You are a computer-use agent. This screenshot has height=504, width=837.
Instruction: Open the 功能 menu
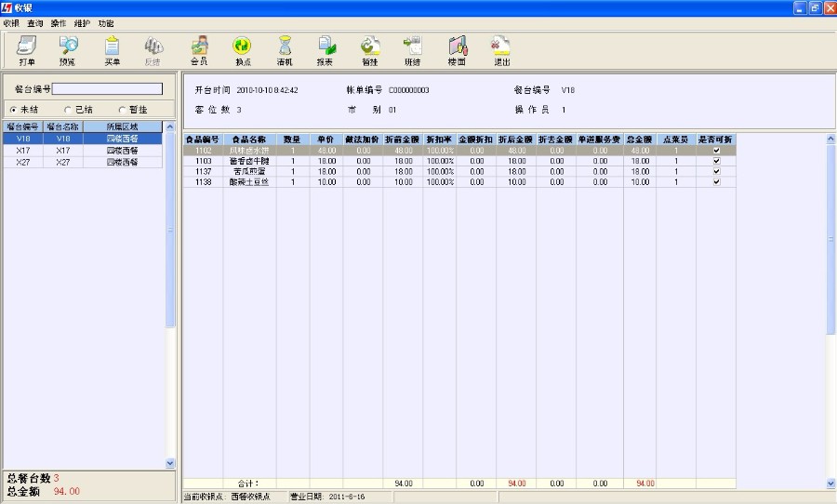click(x=106, y=23)
